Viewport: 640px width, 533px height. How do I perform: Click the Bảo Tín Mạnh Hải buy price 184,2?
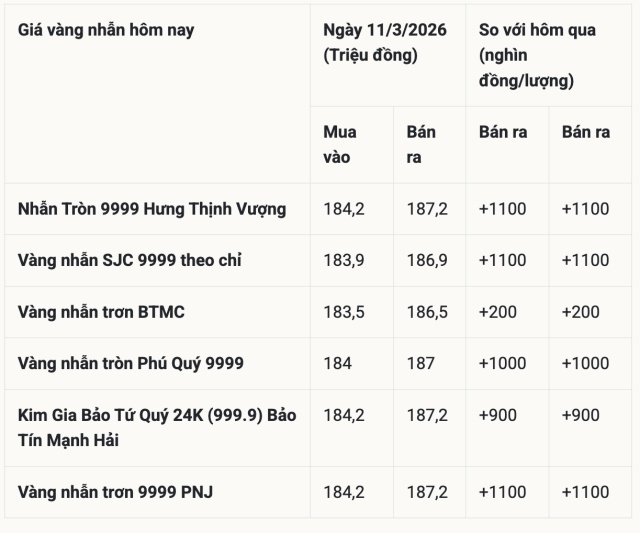click(x=343, y=414)
